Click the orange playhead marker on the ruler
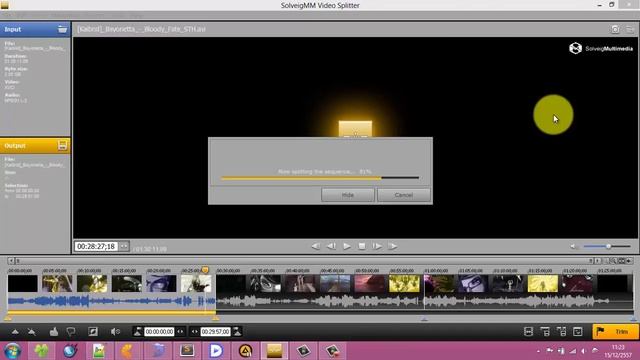Image resolution: width=640 pixels, height=360 pixels. [205, 270]
